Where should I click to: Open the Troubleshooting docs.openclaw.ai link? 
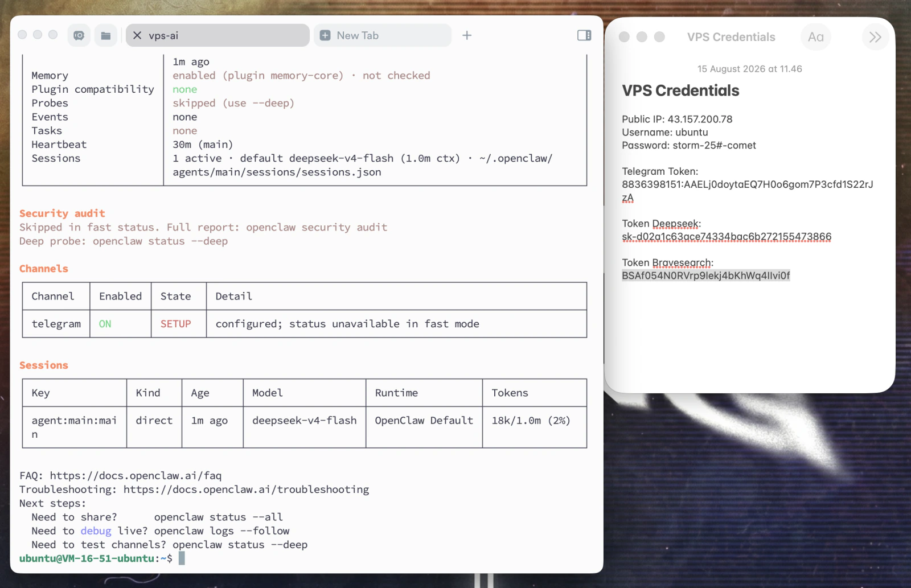246,490
